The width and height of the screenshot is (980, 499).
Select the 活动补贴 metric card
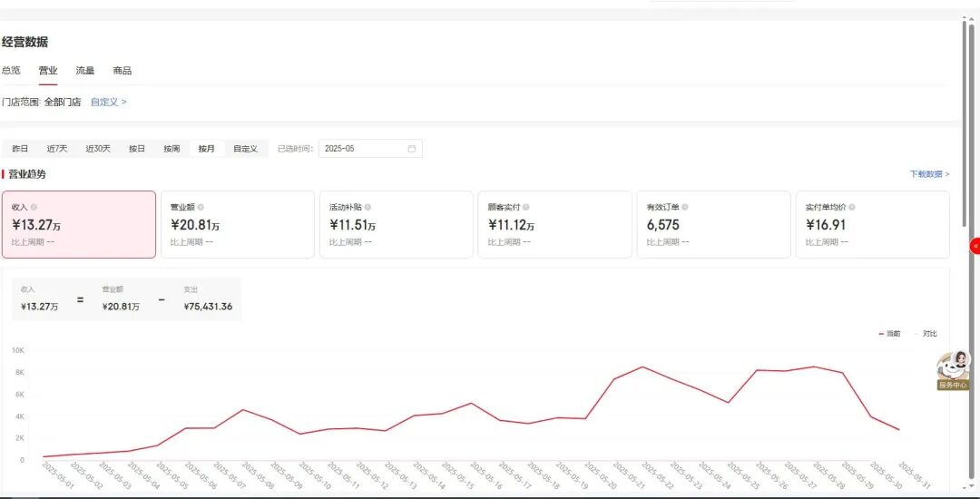[x=397, y=224]
